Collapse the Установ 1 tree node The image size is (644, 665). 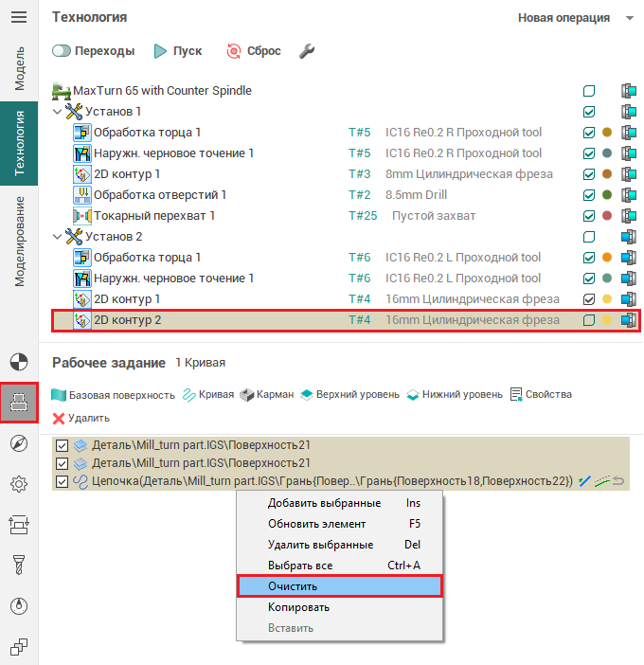(x=59, y=112)
